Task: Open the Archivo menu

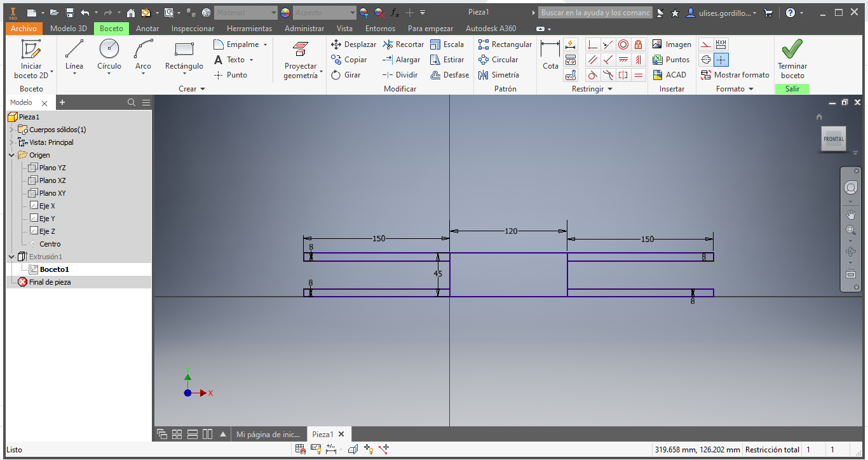Action: (x=24, y=29)
